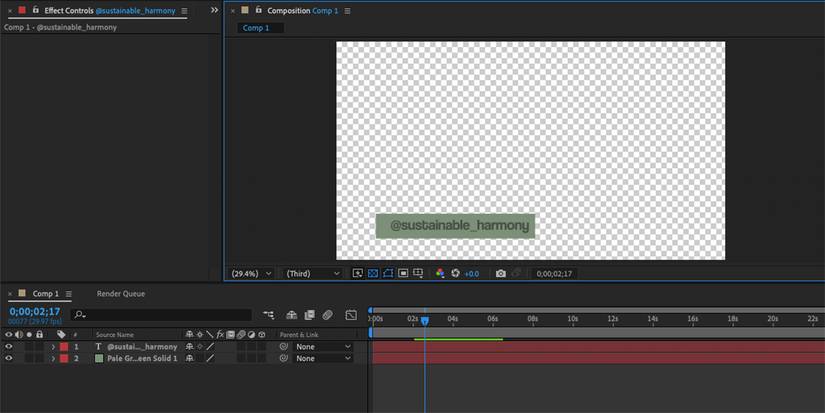This screenshot has width=825, height=413.
Task: Open Comp 1 timeline panel menu
Action: click(x=68, y=294)
